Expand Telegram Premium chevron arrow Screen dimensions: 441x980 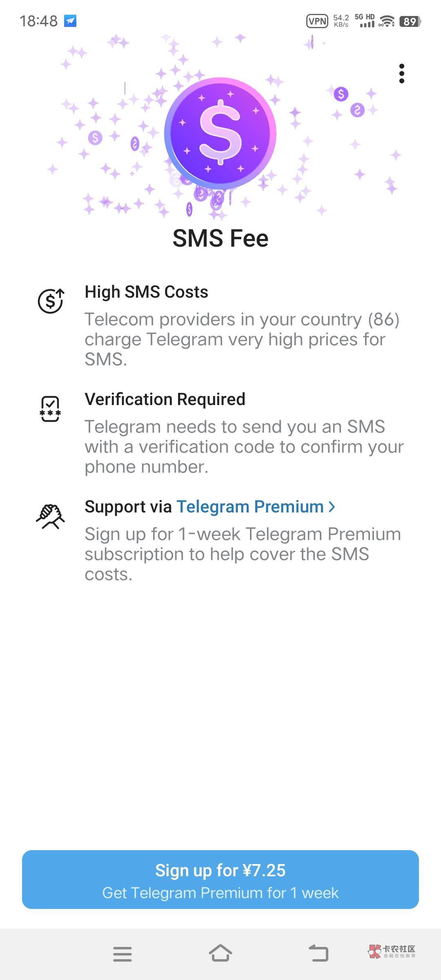(x=332, y=507)
